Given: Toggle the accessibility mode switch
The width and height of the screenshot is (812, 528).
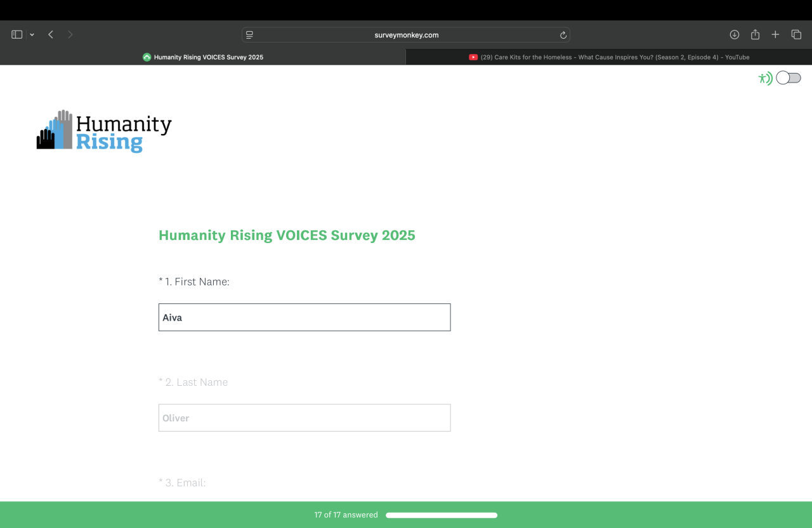Looking at the screenshot, I should click(x=789, y=78).
